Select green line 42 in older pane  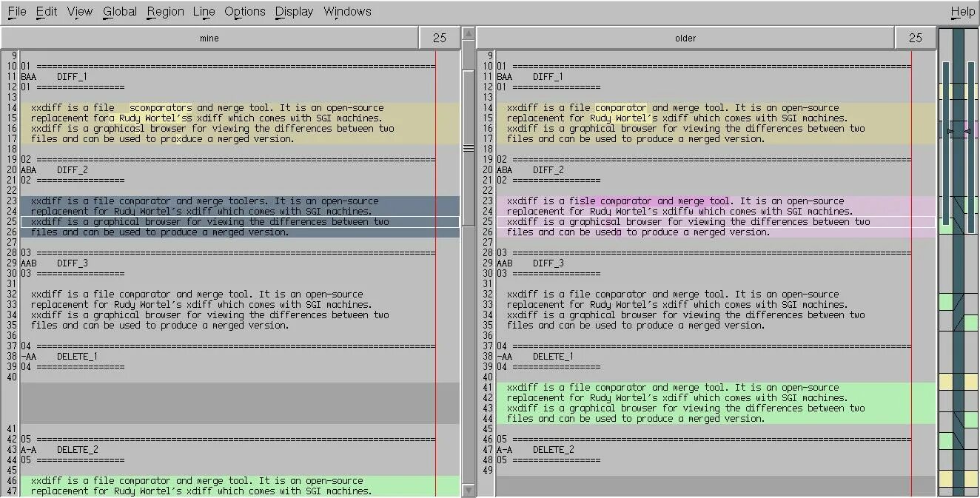coord(716,398)
